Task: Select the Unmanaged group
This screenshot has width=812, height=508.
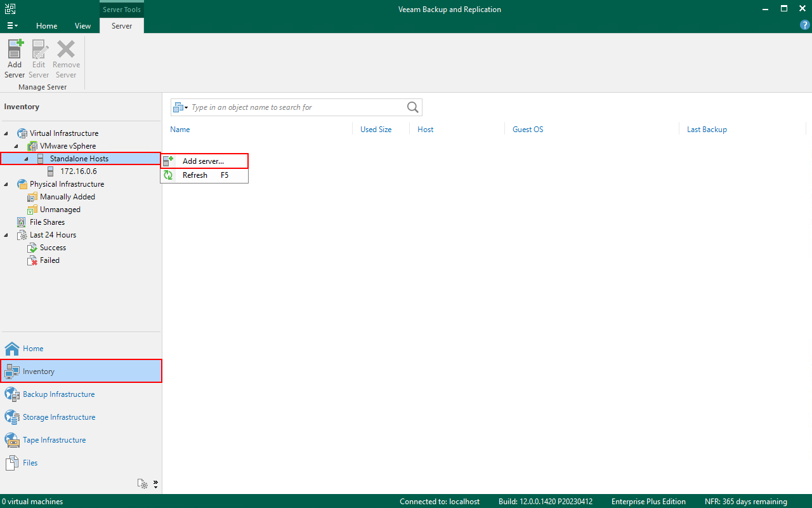Action: click(x=60, y=210)
